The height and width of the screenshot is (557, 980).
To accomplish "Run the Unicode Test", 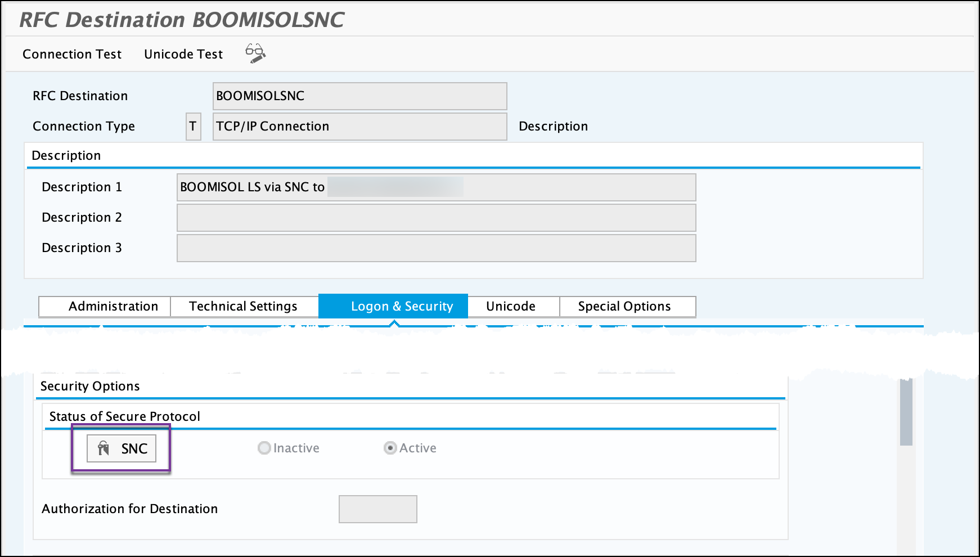I will pyautogui.click(x=182, y=54).
